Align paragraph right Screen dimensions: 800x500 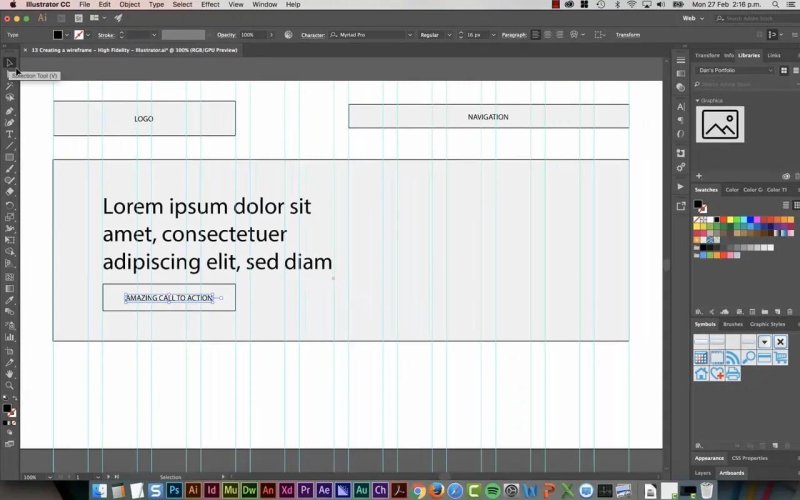coord(560,35)
